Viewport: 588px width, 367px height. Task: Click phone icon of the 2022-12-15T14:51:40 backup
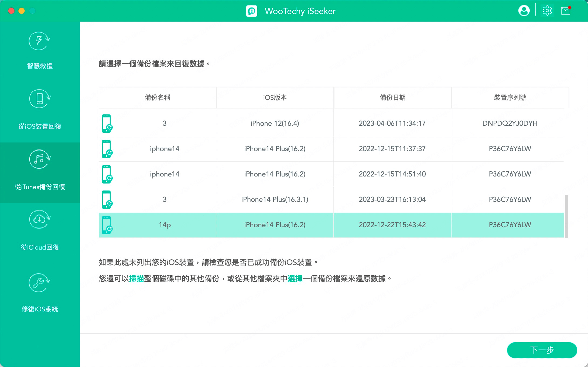pyautogui.click(x=107, y=174)
